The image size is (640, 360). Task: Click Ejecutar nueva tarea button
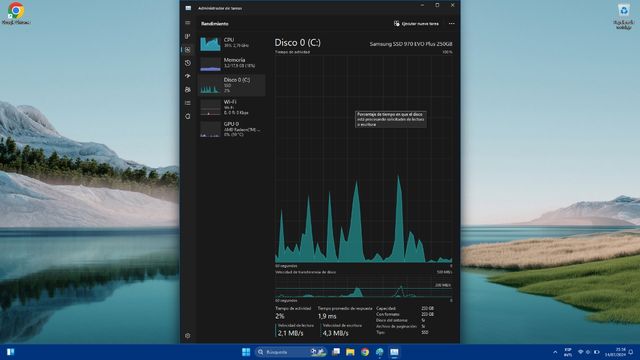tap(416, 24)
